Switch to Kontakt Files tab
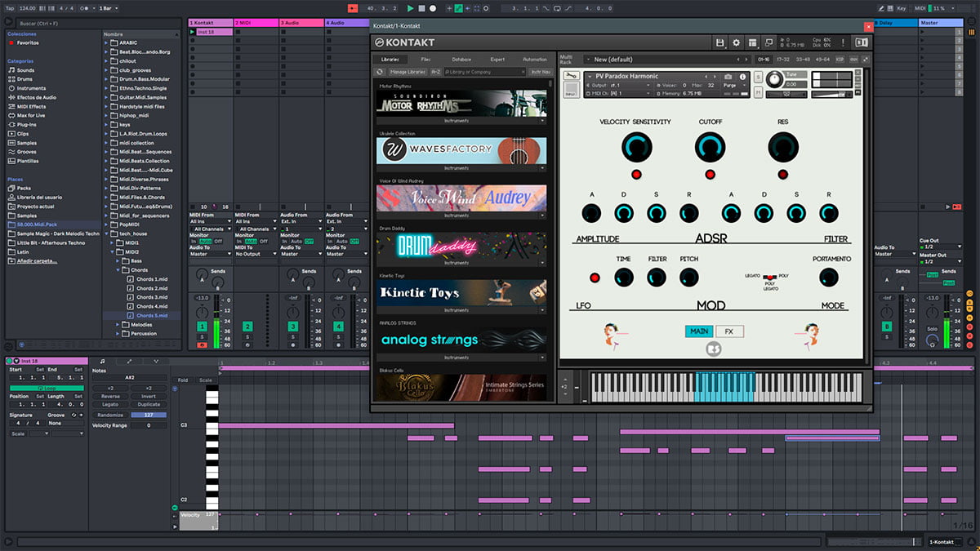Viewport: 980px width, 551px height. pos(425,60)
